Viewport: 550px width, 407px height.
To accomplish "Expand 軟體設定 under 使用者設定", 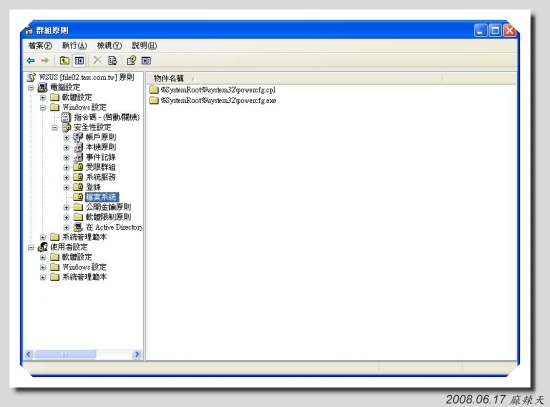I will 43,257.
